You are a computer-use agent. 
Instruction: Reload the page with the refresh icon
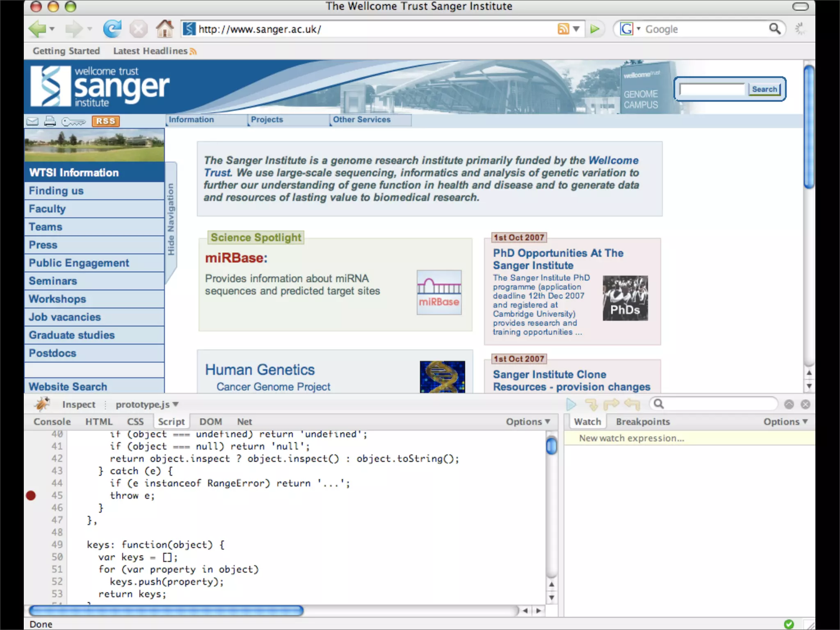coord(112,29)
